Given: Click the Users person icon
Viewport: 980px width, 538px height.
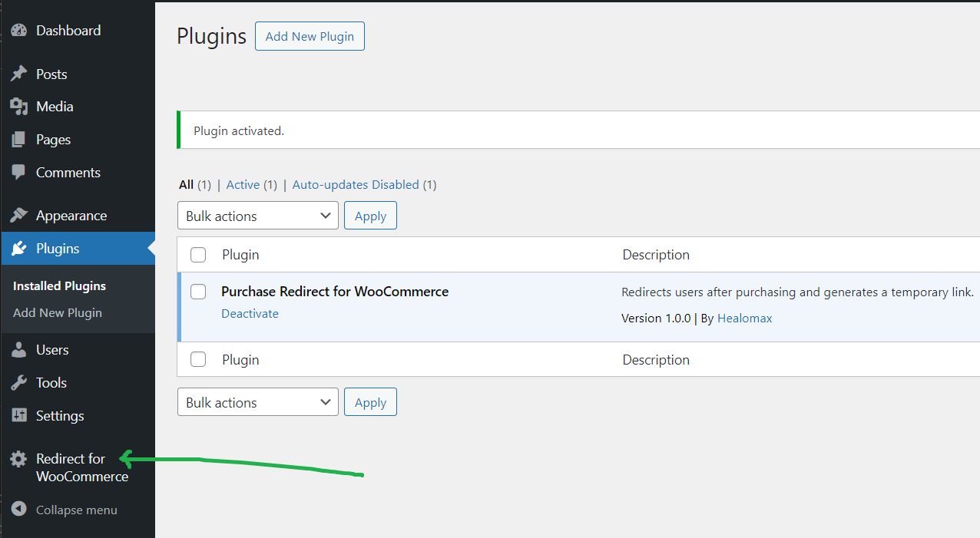Looking at the screenshot, I should [18, 350].
